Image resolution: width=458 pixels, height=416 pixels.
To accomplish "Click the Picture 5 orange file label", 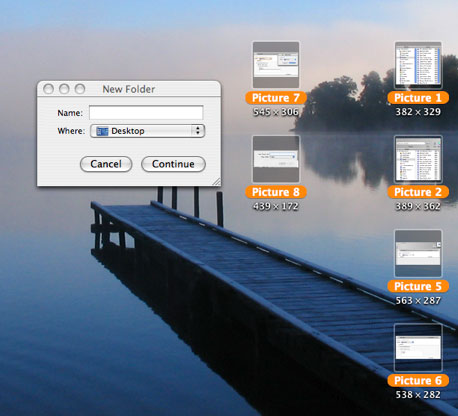I will coord(418,286).
